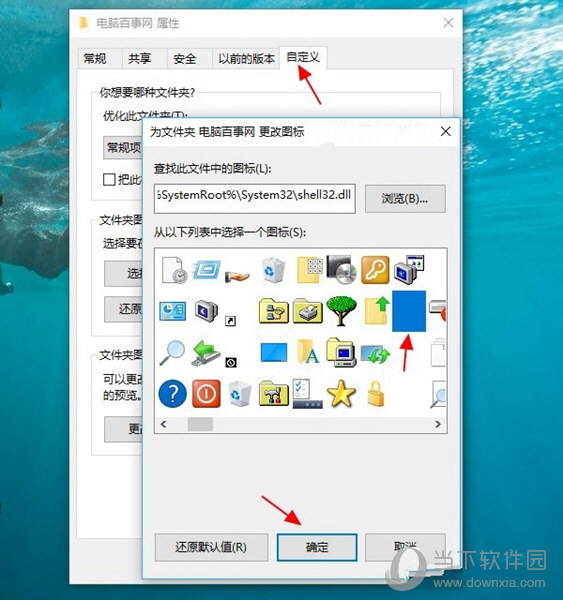Pick the blank highlighted blue icon

tap(409, 311)
